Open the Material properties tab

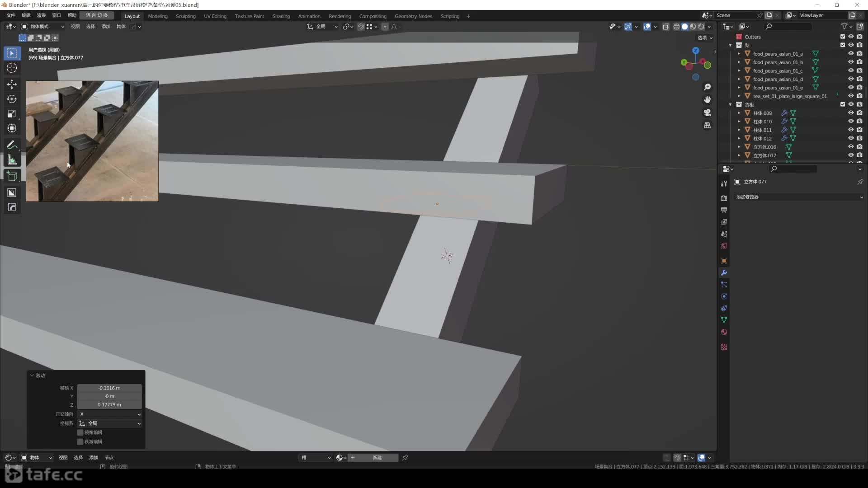[724, 332]
